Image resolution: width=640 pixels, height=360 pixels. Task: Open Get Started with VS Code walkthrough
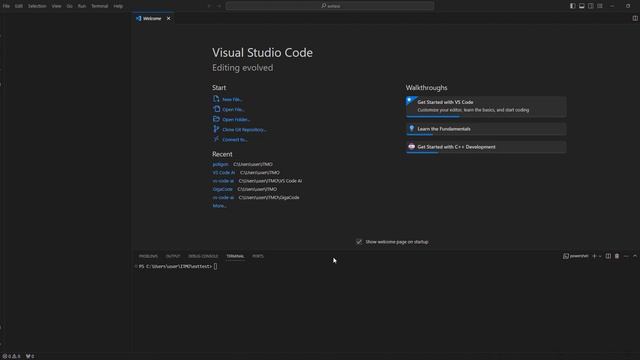point(486,107)
